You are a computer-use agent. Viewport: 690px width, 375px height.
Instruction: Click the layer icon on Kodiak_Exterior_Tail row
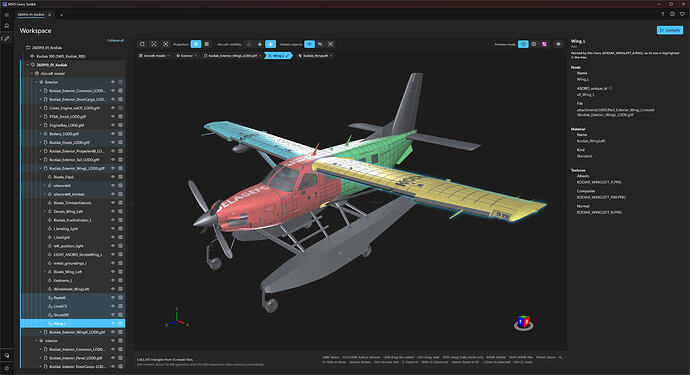pyautogui.click(x=121, y=160)
